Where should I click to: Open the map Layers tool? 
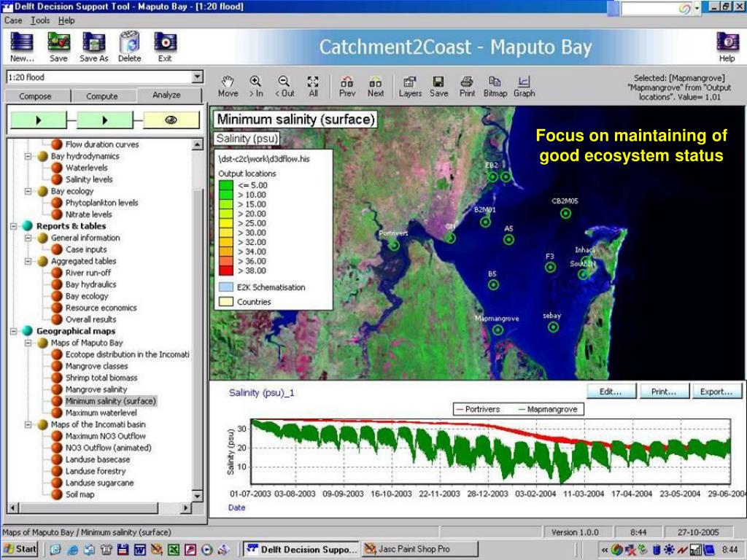click(410, 87)
